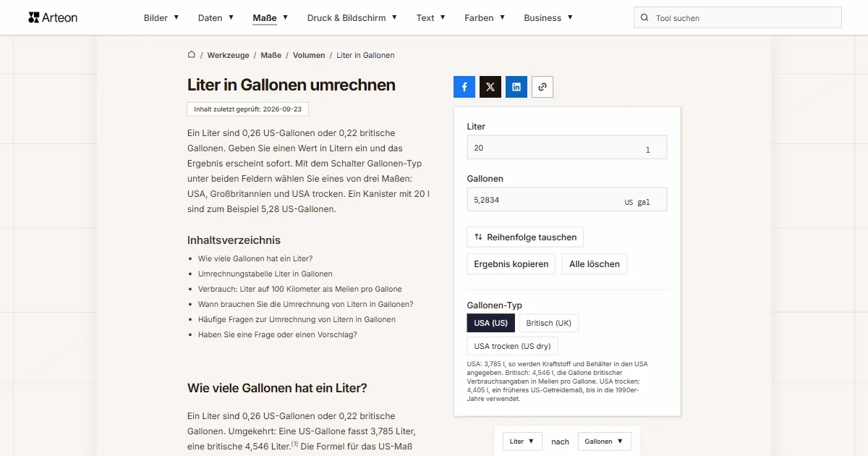
Task: Jump to 'Haben Sie eine Frage oder einen Vorschlag?'
Action: [278, 334]
